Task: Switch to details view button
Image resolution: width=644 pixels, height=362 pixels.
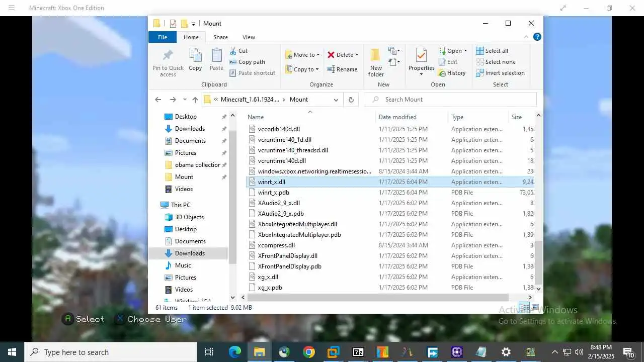Action: pyautogui.click(x=524, y=307)
